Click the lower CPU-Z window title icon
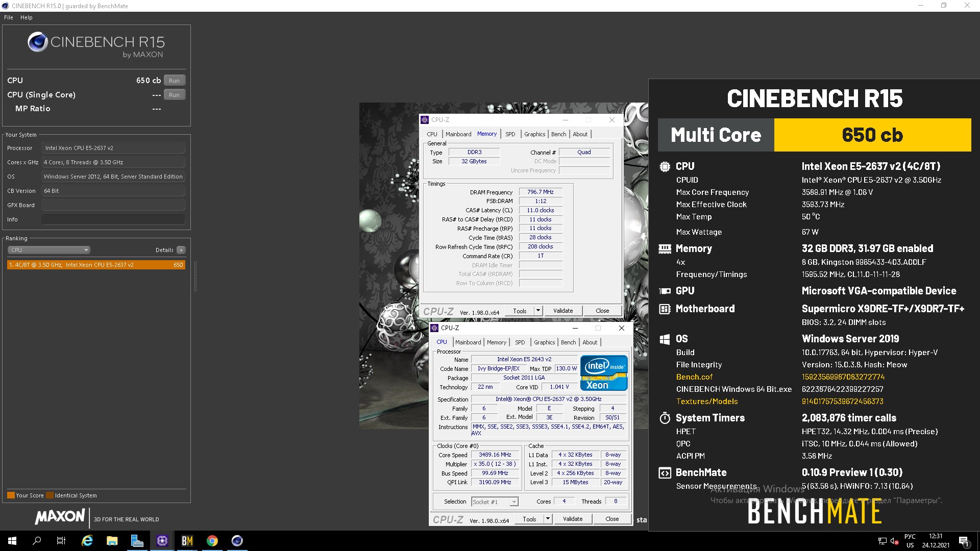 pos(434,328)
